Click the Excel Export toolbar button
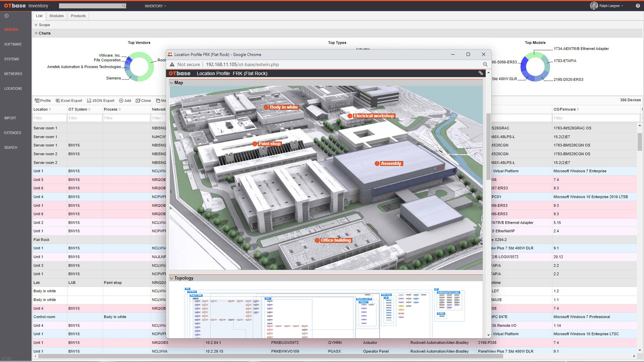The width and height of the screenshot is (644, 362). click(69, 101)
